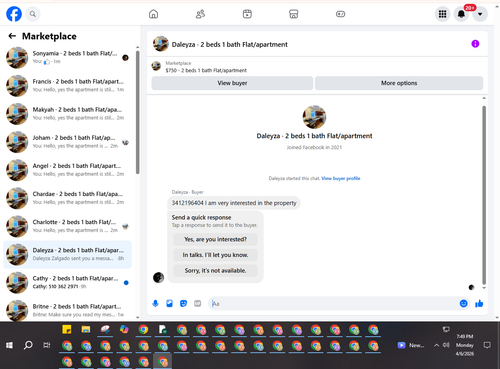
Task: Open Friends icon in top navigation
Action: (200, 14)
